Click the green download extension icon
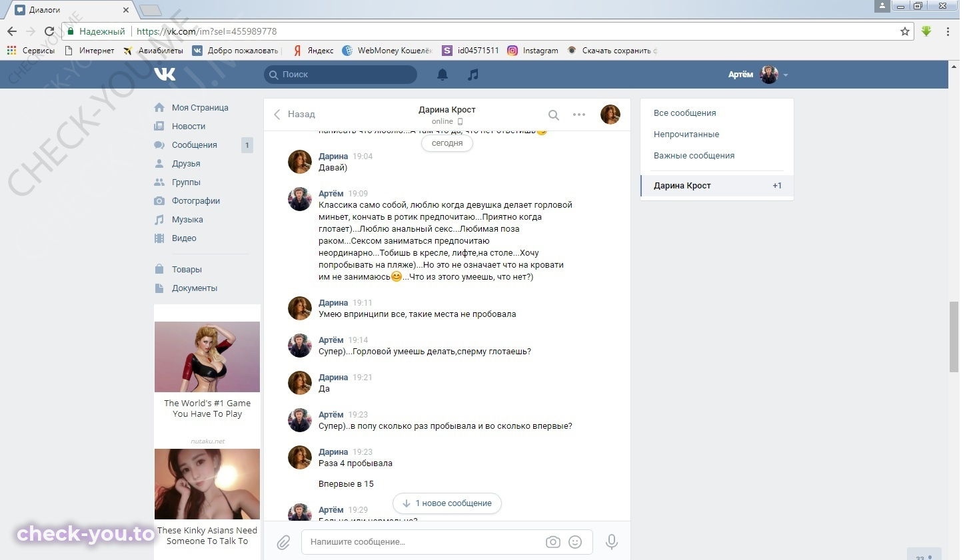Viewport: 965px width, 560px height. point(926,31)
